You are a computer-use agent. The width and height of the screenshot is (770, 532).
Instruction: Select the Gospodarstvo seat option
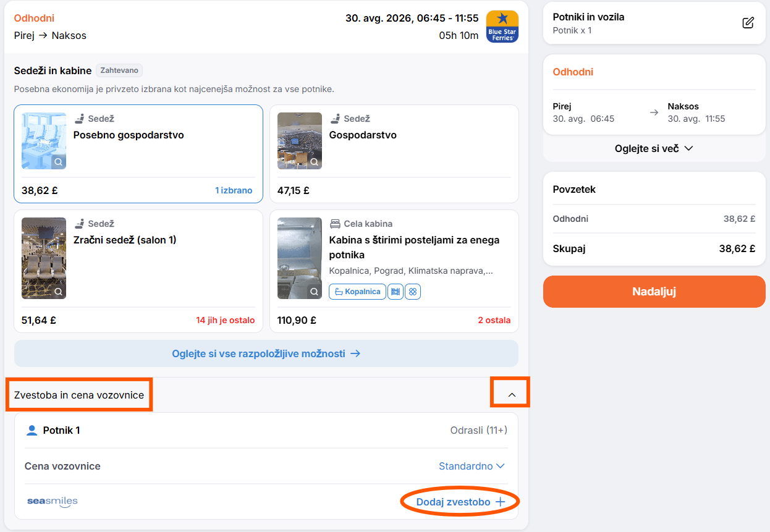[394, 154]
